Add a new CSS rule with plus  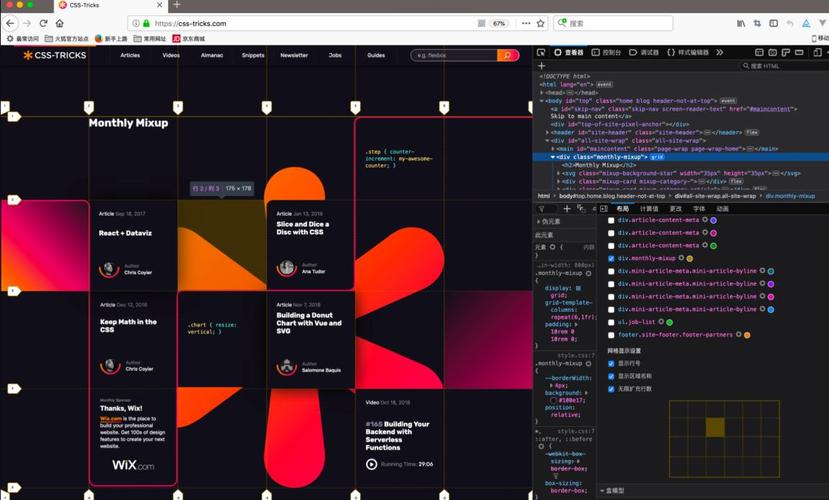(567, 209)
